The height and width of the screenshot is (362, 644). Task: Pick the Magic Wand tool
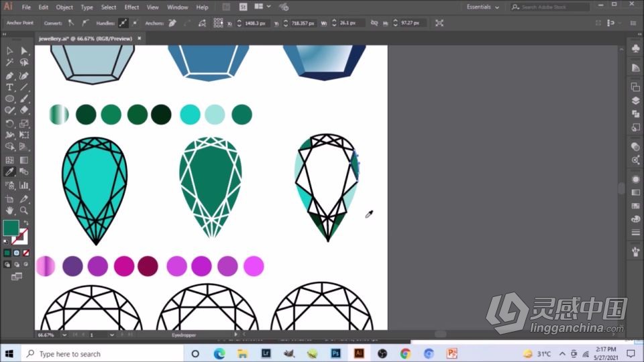pos(9,62)
